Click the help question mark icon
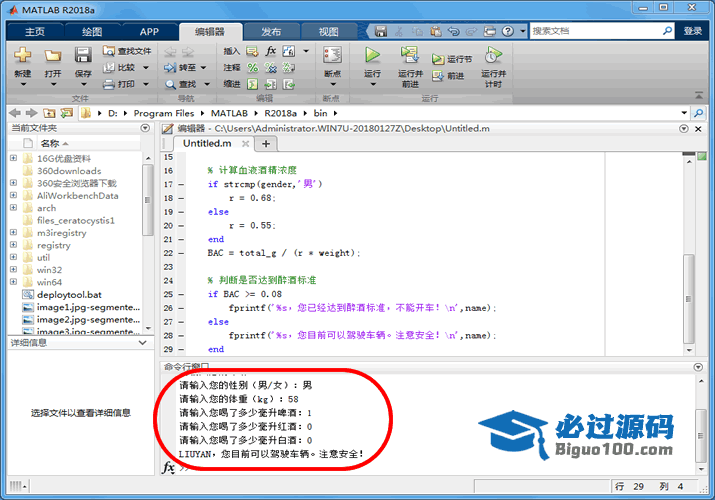Image resolution: width=715 pixels, height=500 pixels. coord(508,31)
